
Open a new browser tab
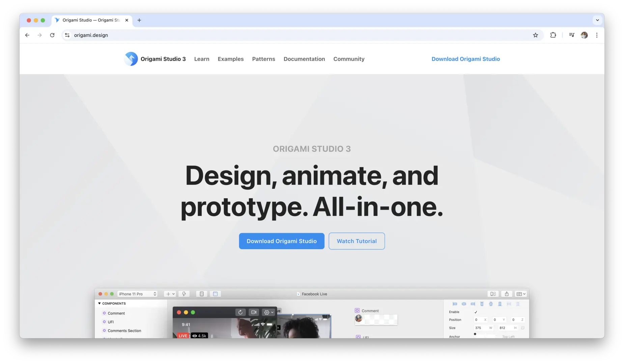(x=139, y=20)
